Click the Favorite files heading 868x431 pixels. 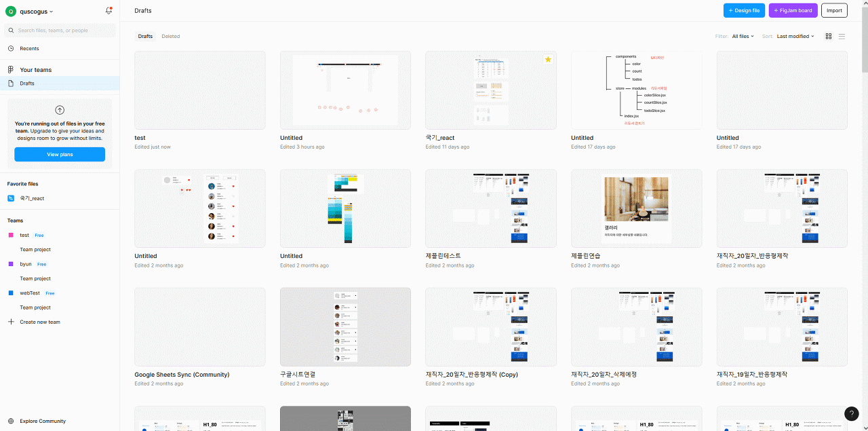(x=23, y=184)
